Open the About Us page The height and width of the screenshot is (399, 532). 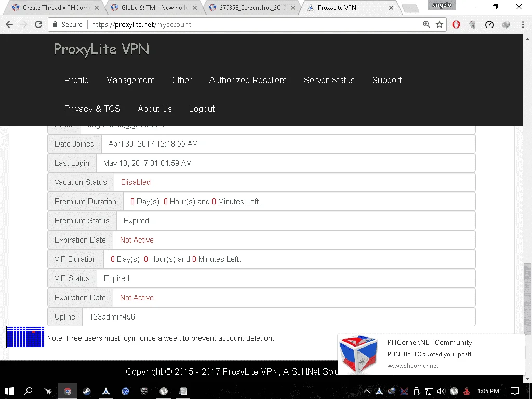pos(154,109)
